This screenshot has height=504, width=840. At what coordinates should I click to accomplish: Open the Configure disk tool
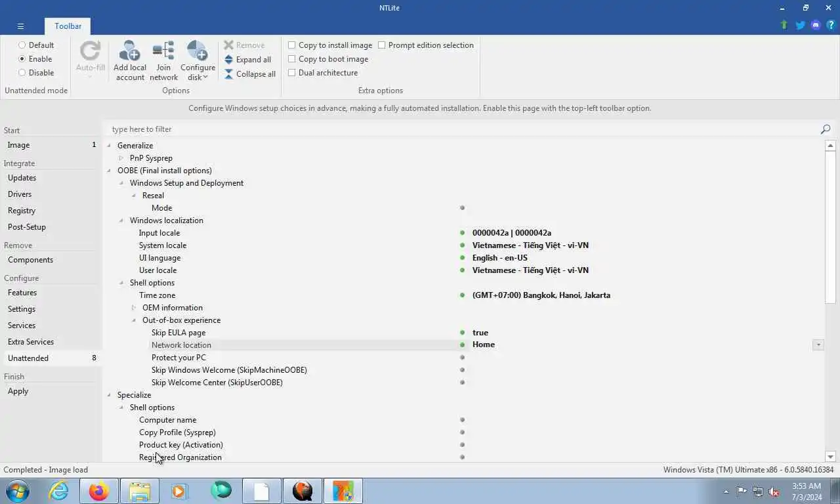tap(198, 61)
